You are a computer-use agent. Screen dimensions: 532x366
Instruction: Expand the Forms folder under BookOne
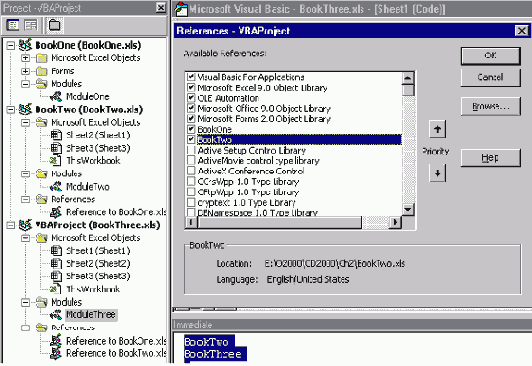[25, 71]
